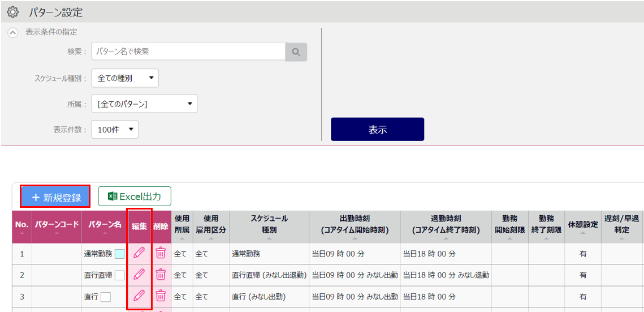644x312 pixels.
Task: Click trash icon for 直行直帰 pattern
Action: point(161,275)
